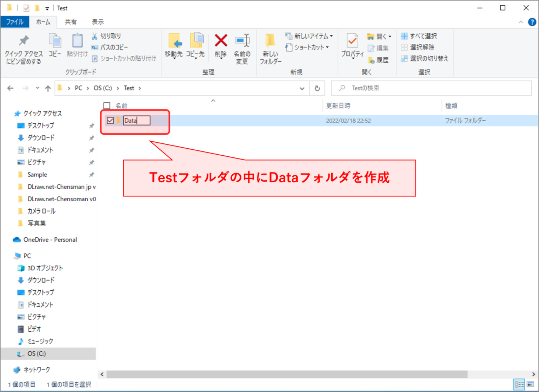Click the refresh button beside address bar
The height and width of the screenshot is (392, 539).
click(x=317, y=88)
